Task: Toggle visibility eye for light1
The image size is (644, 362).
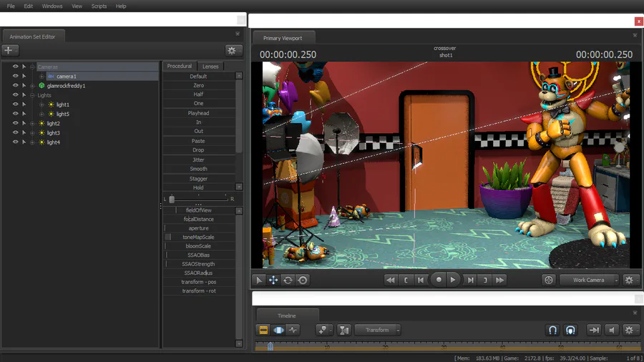Action: 15,104
